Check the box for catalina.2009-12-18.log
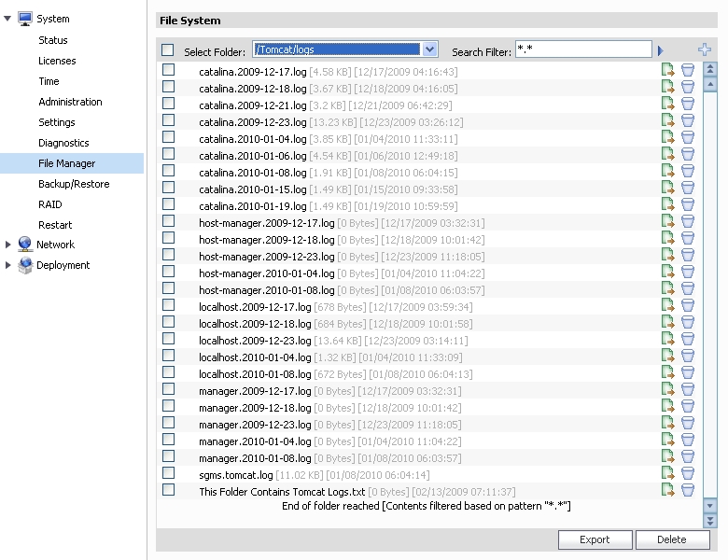This screenshot has width=728, height=560. click(x=169, y=87)
